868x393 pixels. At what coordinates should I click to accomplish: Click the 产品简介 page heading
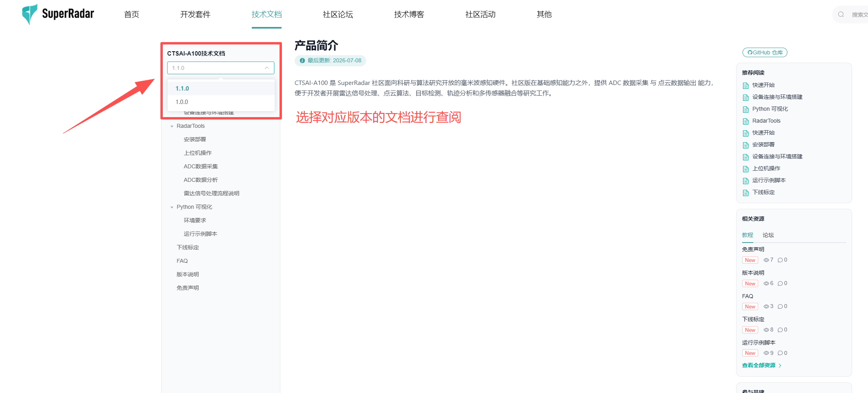[x=316, y=46]
